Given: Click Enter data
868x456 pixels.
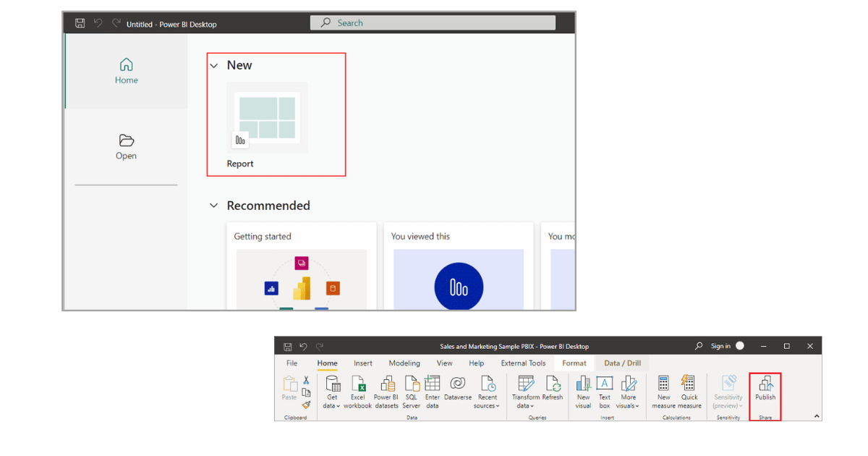Looking at the screenshot, I should (433, 392).
